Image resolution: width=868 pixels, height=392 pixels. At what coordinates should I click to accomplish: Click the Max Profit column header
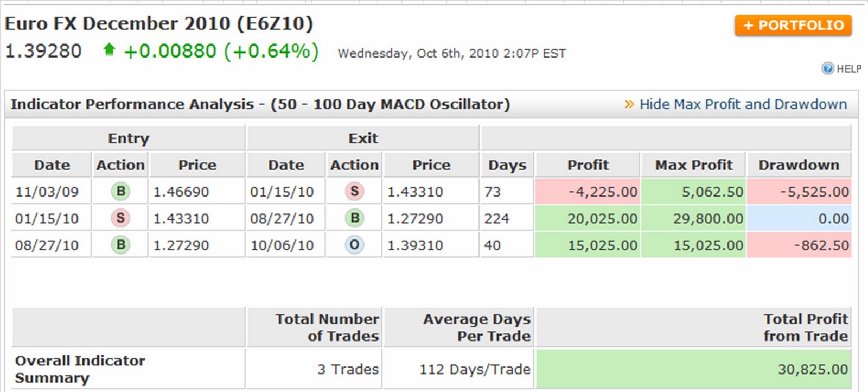[693, 165]
